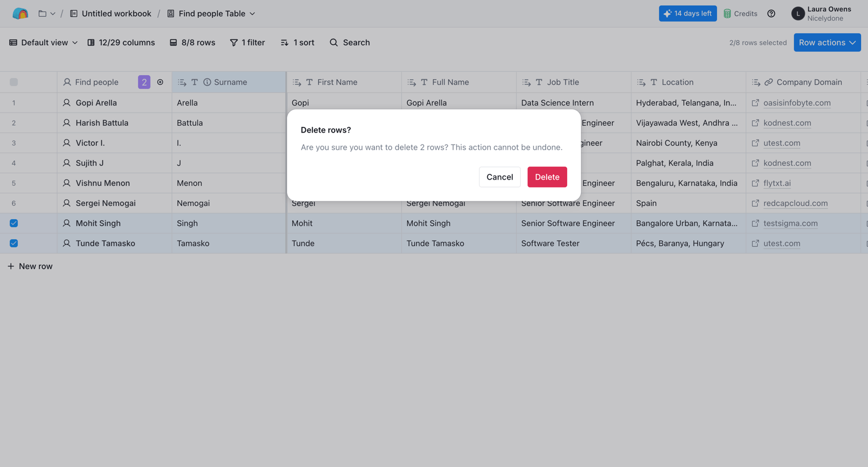The width and height of the screenshot is (868, 467).
Task: Click the Harish Battula person cell
Action: [x=114, y=123]
